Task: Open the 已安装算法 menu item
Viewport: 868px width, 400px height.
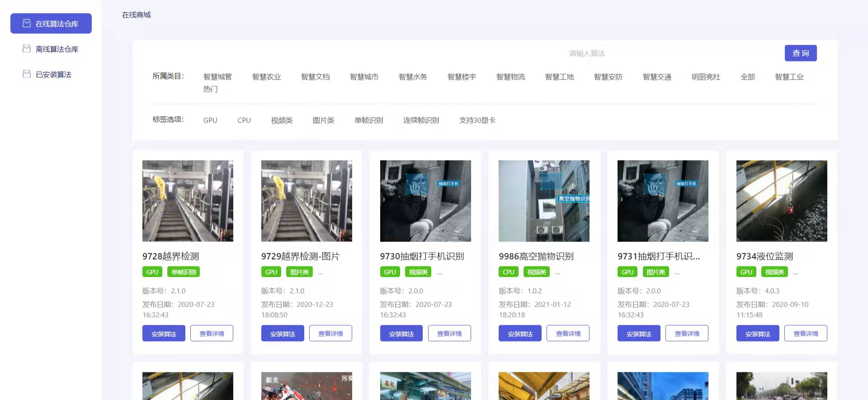Action: click(51, 74)
